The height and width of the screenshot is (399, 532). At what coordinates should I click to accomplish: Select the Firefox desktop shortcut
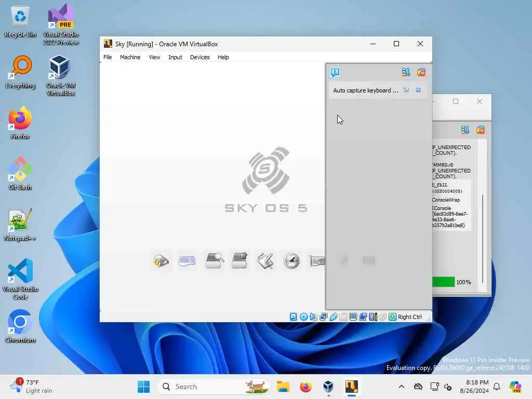20,123
